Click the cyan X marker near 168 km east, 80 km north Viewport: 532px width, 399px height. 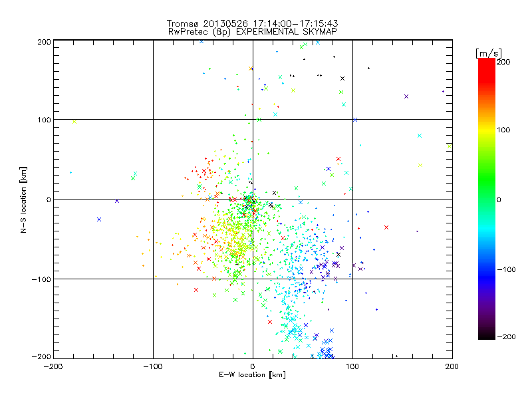(420, 136)
